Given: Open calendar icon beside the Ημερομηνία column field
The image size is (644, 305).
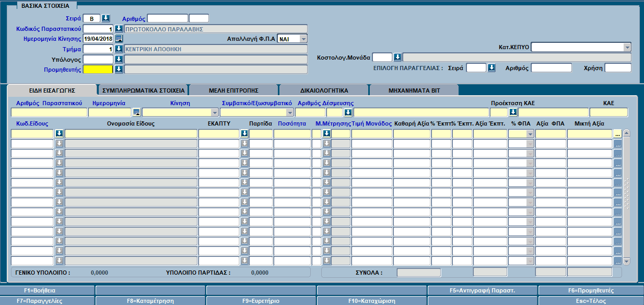Looking at the screenshot, I should (136, 112).
